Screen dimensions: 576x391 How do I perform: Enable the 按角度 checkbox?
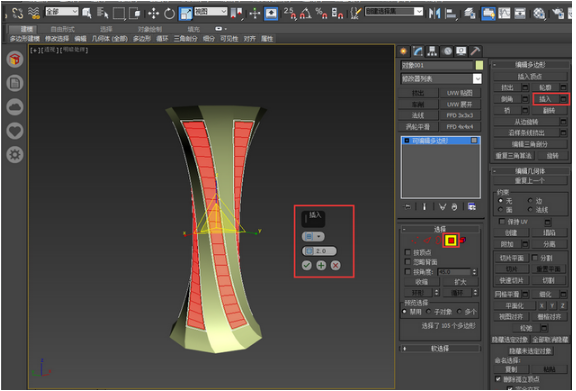click(x=407, y=272)
